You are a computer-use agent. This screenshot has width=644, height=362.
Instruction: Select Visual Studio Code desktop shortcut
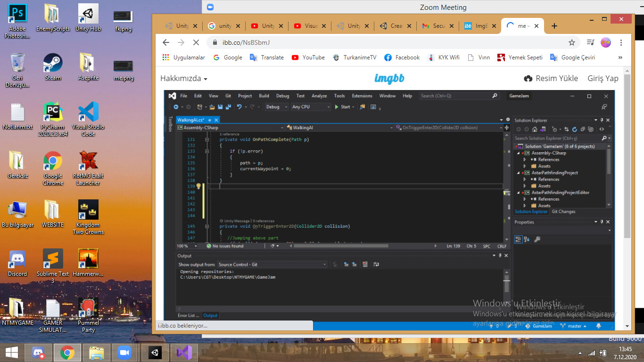coord(88,119)
